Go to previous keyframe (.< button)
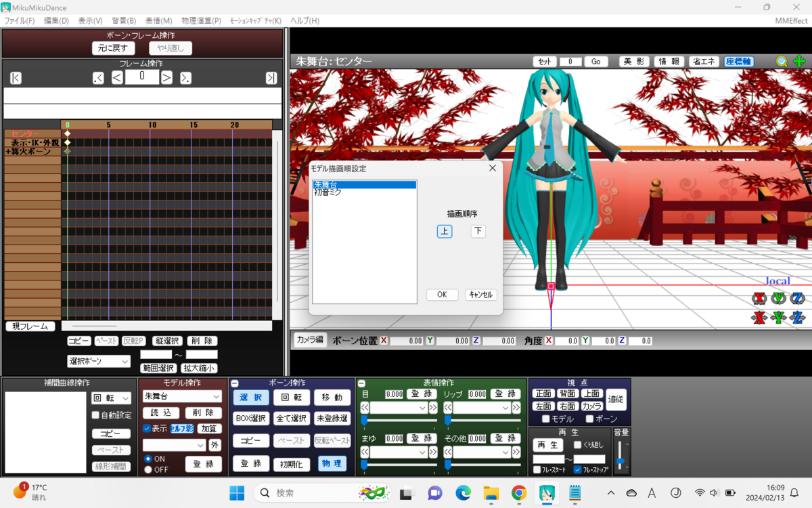 (98, 78)
